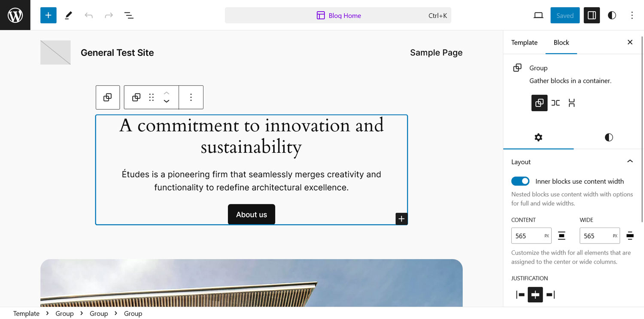
Task: Disable Inner blocks use content width
Action: click(520, 181)
